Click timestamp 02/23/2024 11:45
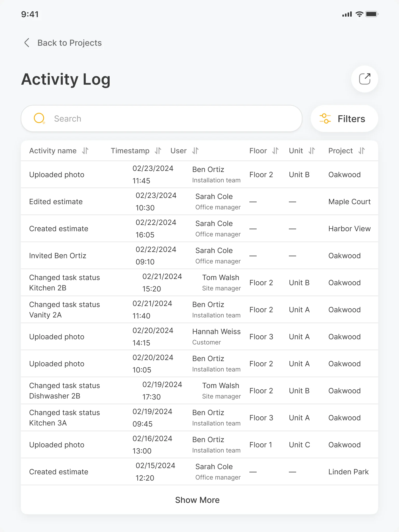The height and width of the screenshot is (532, 399). [153, 175]
